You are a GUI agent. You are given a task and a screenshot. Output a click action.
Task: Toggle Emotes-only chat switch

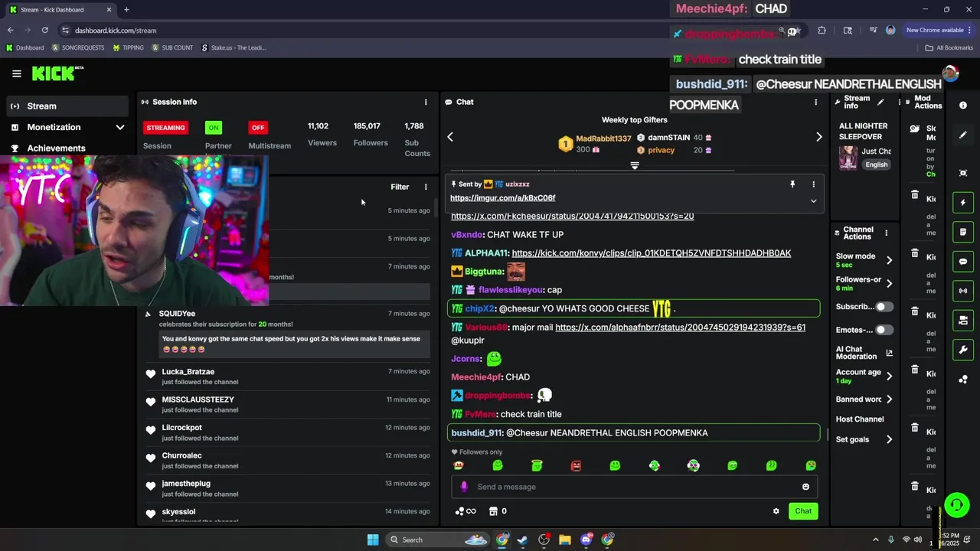pyautogui.click(x=884, y=330)
